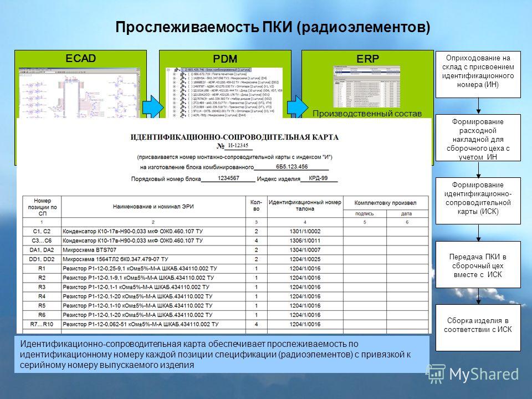Click the serial number field 1234567
Viewport: 532px width, 399px height.
228,178
